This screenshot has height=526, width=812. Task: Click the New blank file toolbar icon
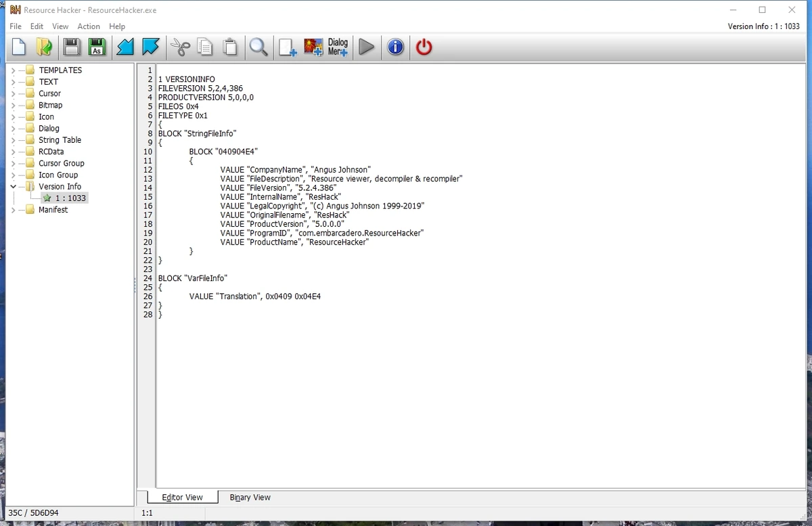pos(19,47)
